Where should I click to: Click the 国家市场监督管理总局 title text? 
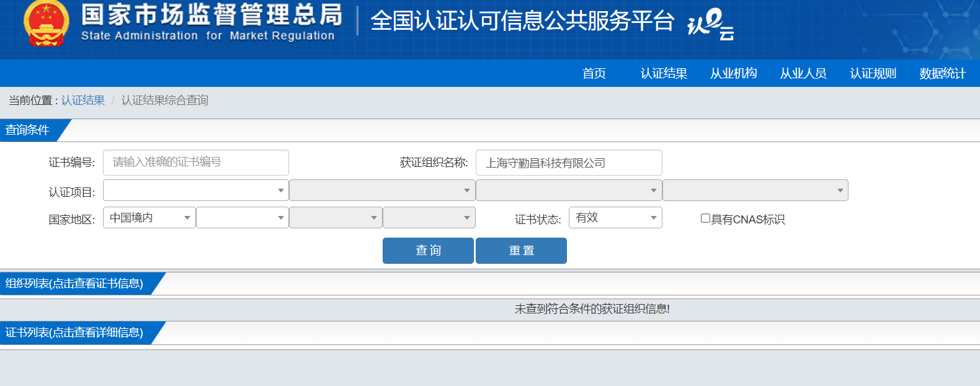(212, 15)
